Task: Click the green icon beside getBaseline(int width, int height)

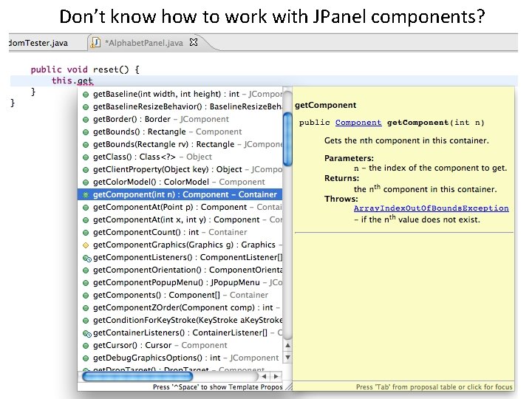Action: pos(86,95)
